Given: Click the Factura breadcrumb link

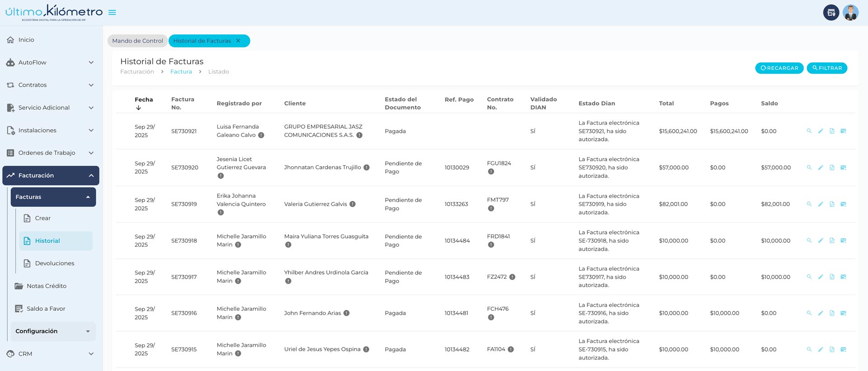Looking at the screenshot, I should click(x=181, y=72).
